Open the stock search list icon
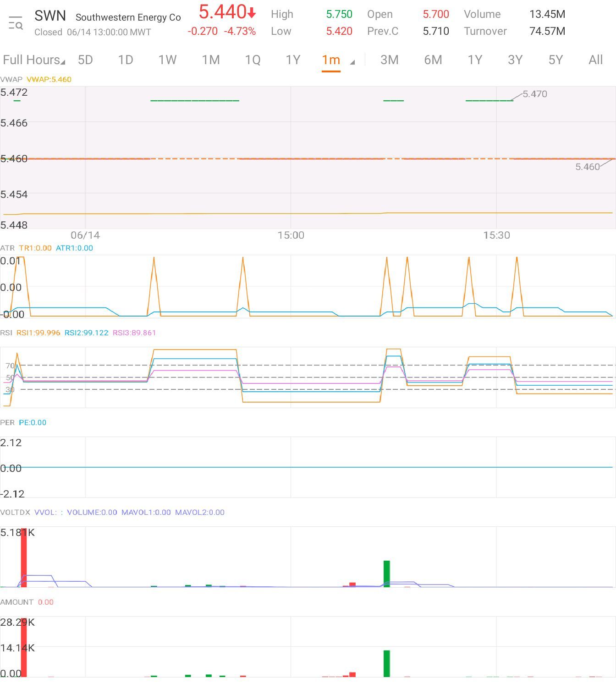 point(16,22)
